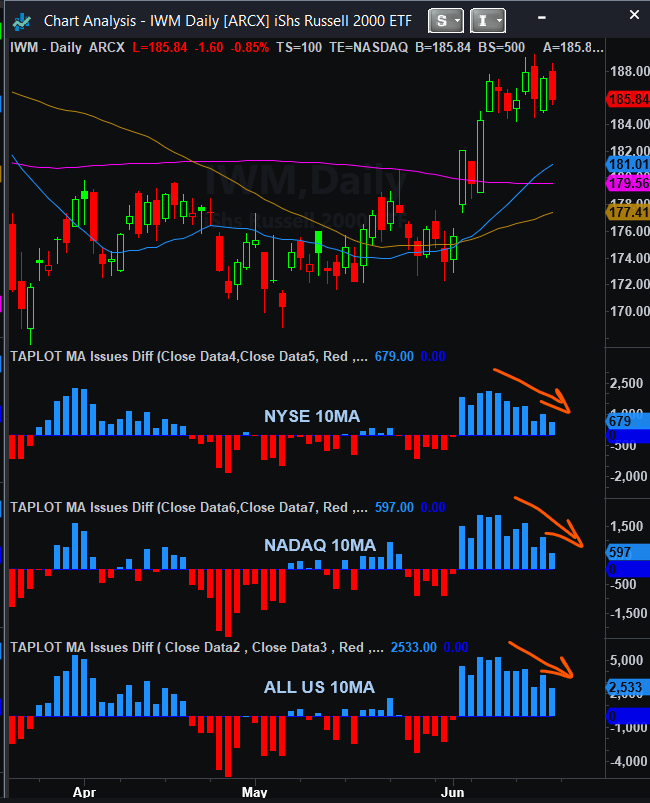
Task: Click the IWM - Daily ARCX status text
Action: [x=67, y=48]
